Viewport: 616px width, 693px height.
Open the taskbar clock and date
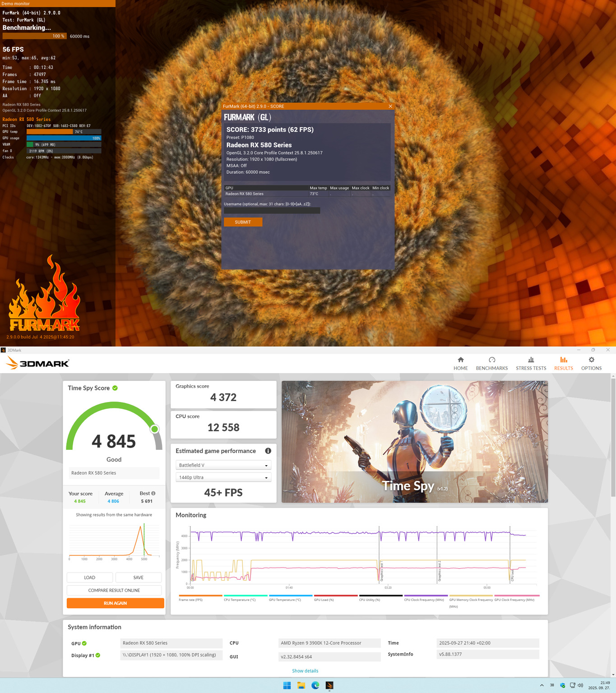click(x=599, y=685)
